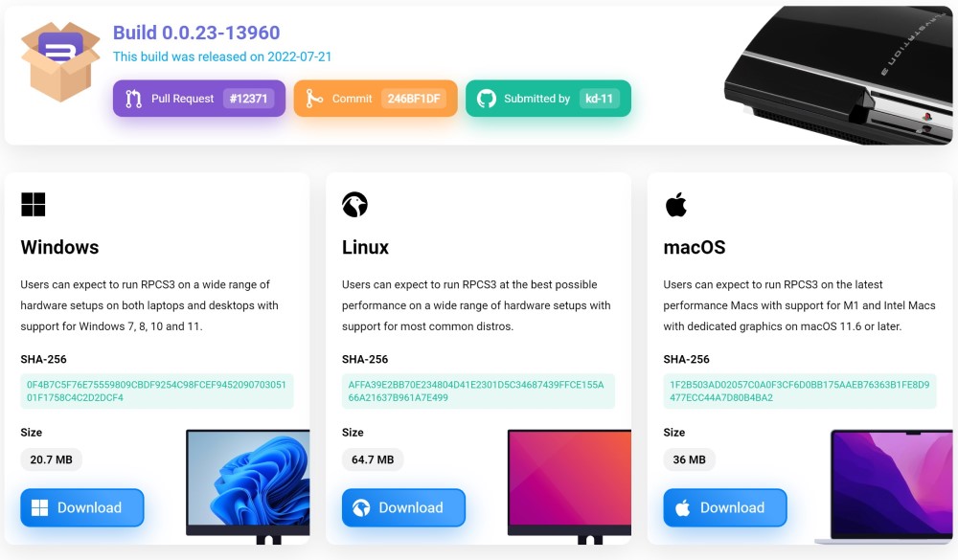Click the commit branch icon in the orange badge
The image size is (958, 560).
click(312, 99)
